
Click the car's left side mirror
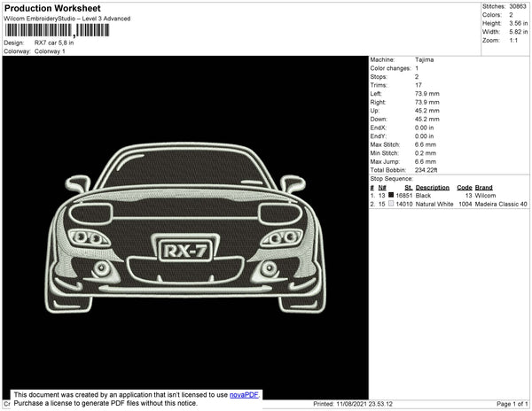click(79, 183)
